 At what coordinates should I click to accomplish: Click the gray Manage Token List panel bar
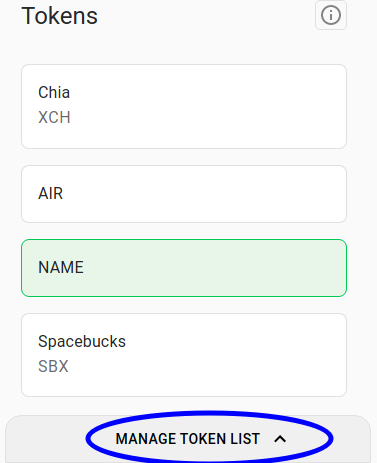point(188,439)
